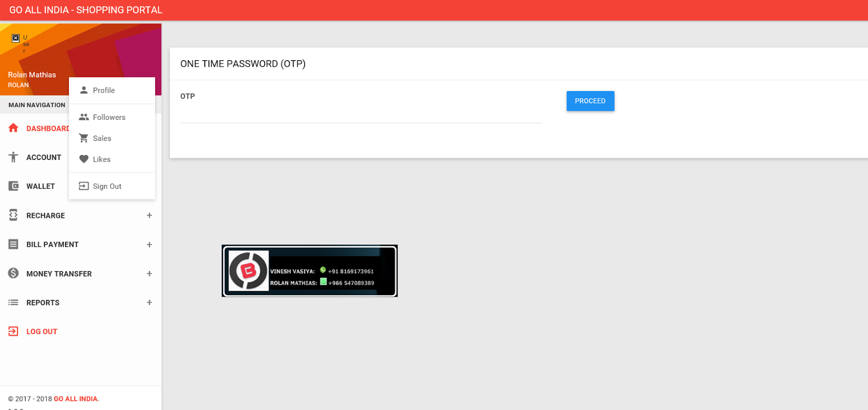Click the blue Proceed button
Viewport: 868px width, 410px height.
tap(590, 101)
